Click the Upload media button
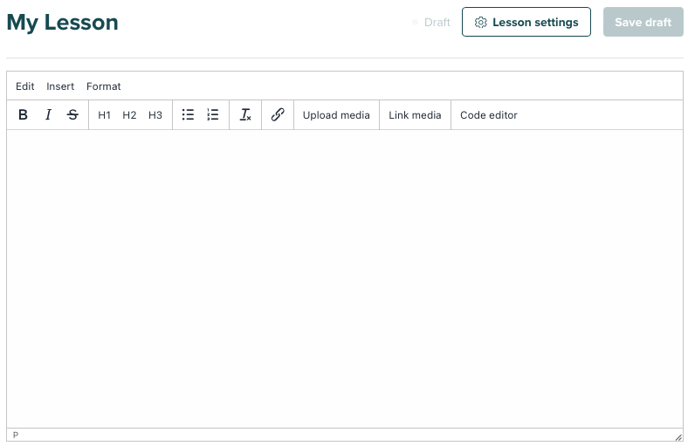The height and width of the screenshot is (446, 688). pos(336,115)
